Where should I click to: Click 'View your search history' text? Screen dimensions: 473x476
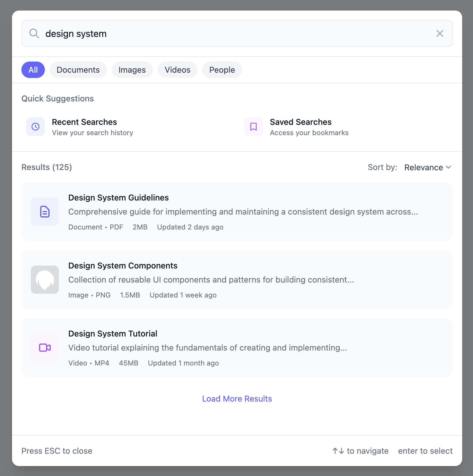pyautogui.click(x=92, y=133)
